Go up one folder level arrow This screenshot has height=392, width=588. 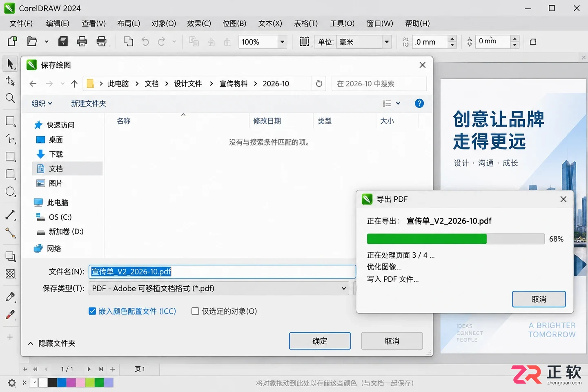74,84
